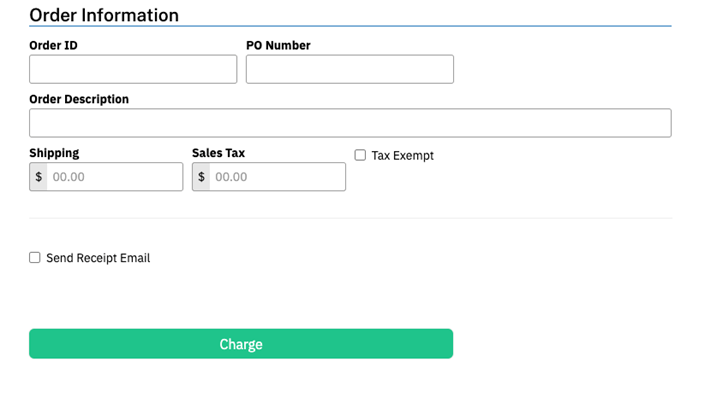Click the Order Description input field
723x403 pixels.
[x=350, y=123]
